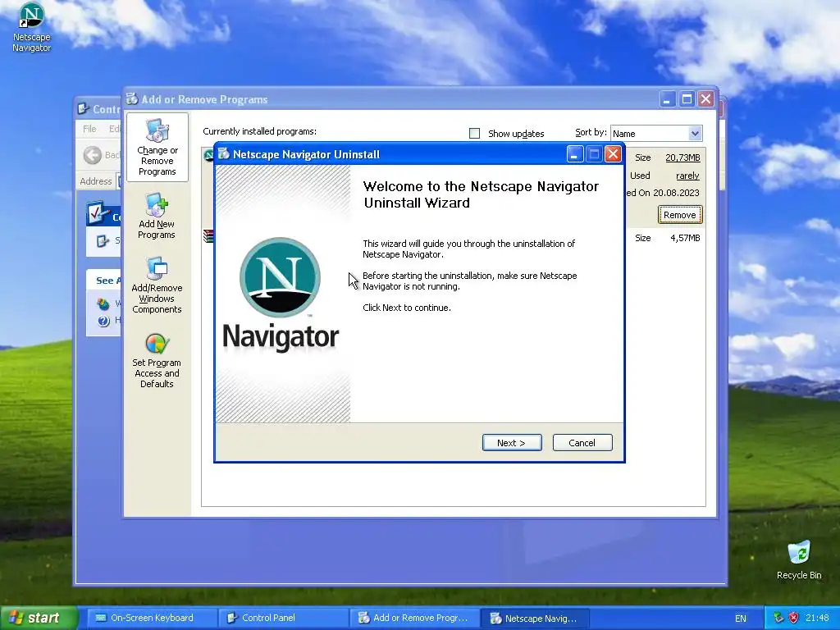This screenshot has width=840, height=630.
Task: Click the Netscape Navigator logo in wizard
Action: click(x=281, y=277)
